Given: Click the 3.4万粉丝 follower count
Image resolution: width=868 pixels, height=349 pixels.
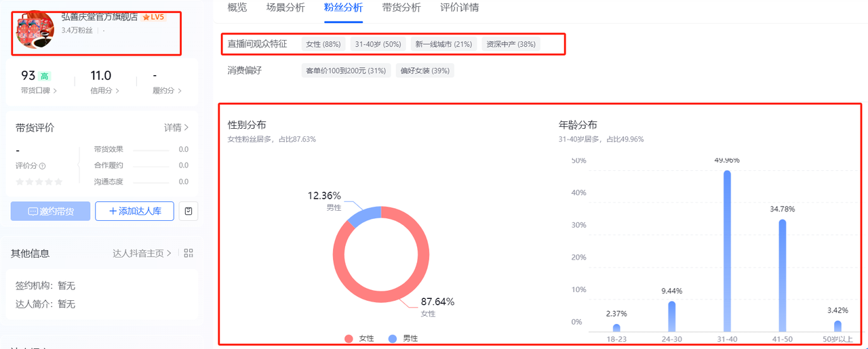Looking at the screenshot, I should [x=77, y=30].
